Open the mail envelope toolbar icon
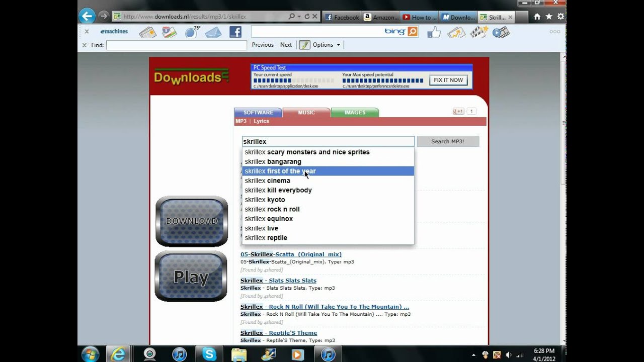The image size is (644, 362). click(213, 32)
